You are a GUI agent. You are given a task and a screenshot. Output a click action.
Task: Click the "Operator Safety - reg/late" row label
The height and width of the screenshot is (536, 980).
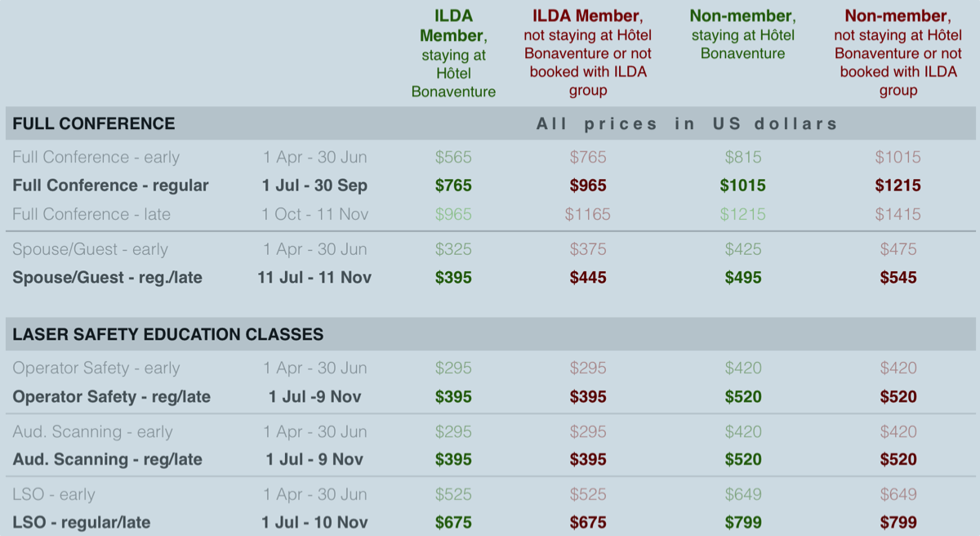point(111,397)
